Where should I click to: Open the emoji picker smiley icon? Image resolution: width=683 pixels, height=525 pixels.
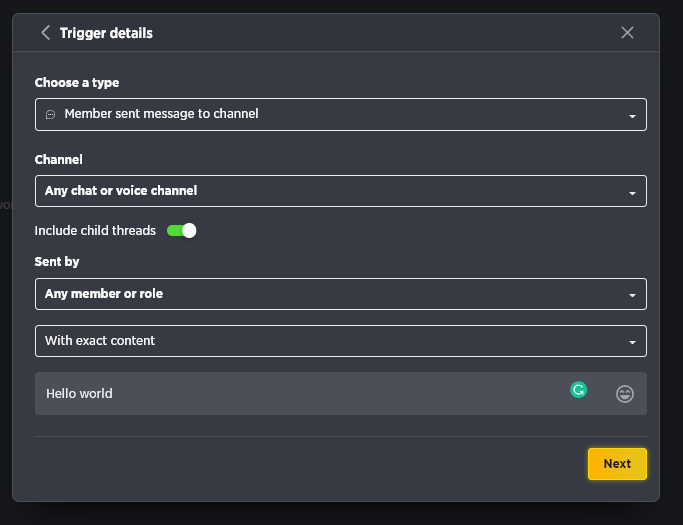[625, 394]
